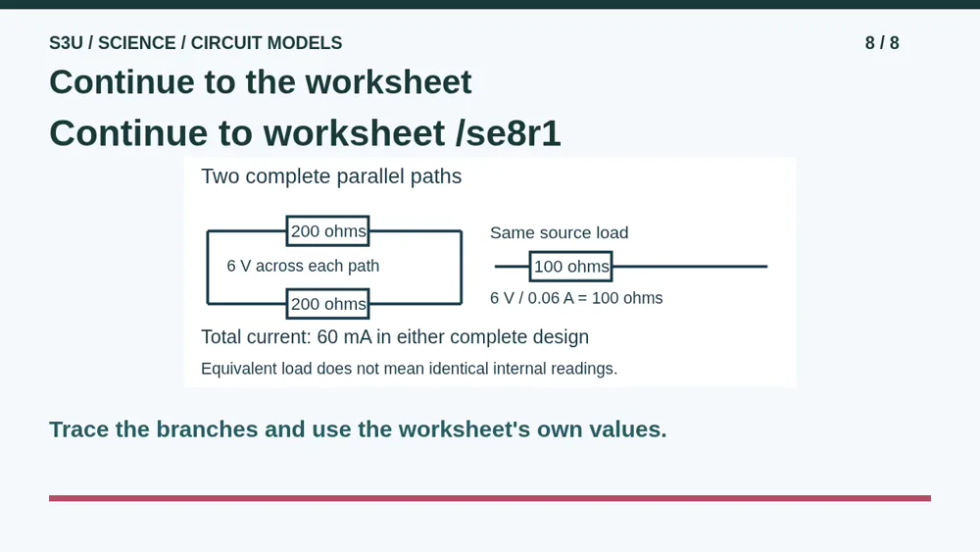
Task: Click the '6 V across each path' label
Action: click(x=303, y=266)
